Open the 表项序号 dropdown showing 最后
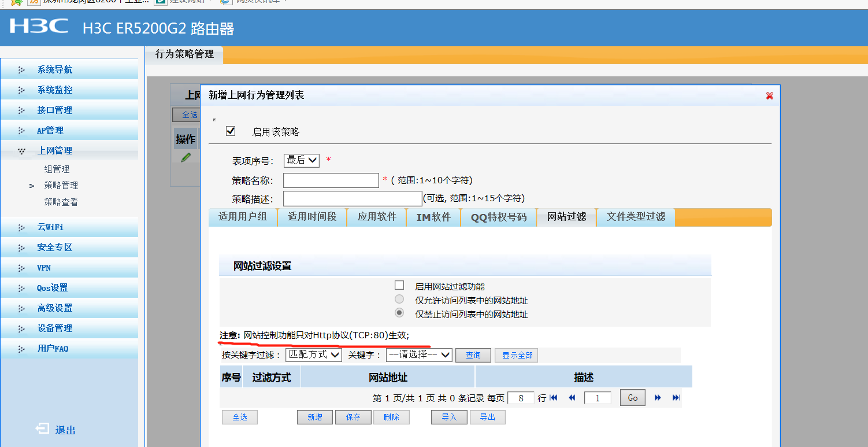 coord(301,160)
